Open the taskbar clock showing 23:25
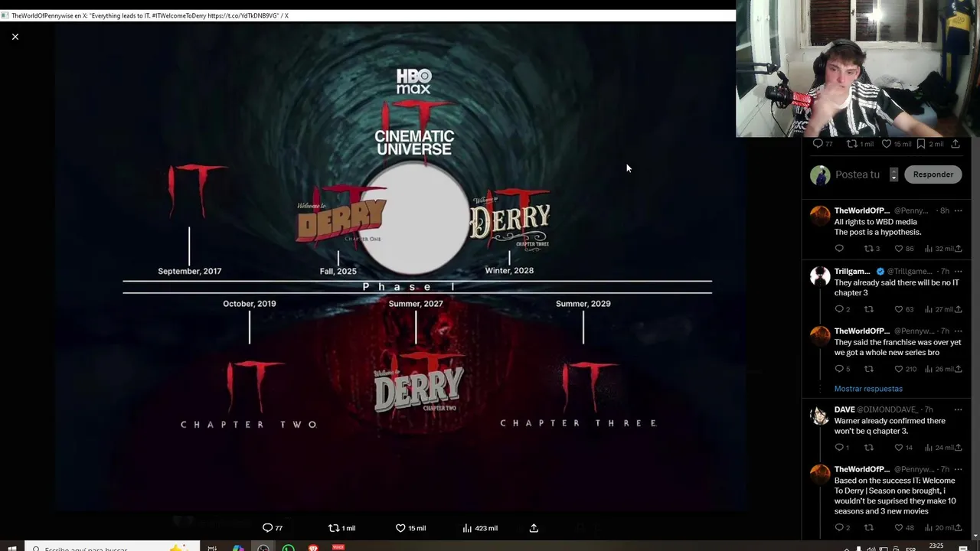Screen dimensions: 980x551 (936, 546)
